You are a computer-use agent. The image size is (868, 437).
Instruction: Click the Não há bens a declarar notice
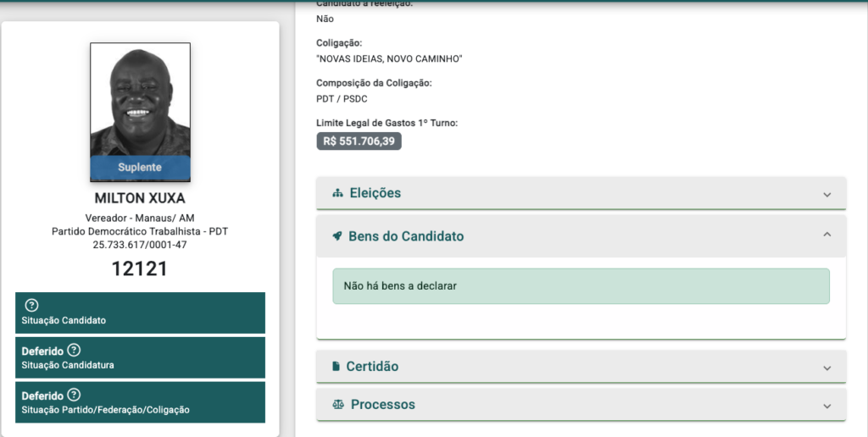581,286
